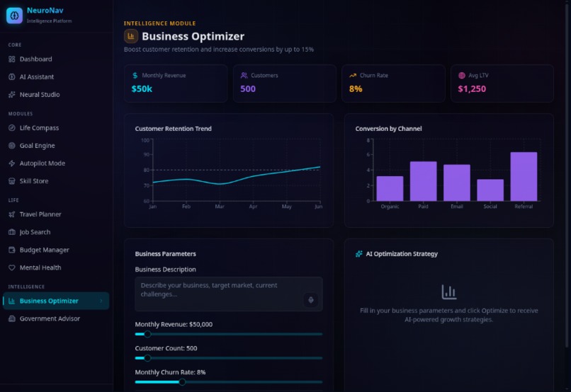Click the "500" customers value

[x=248, y=88]
